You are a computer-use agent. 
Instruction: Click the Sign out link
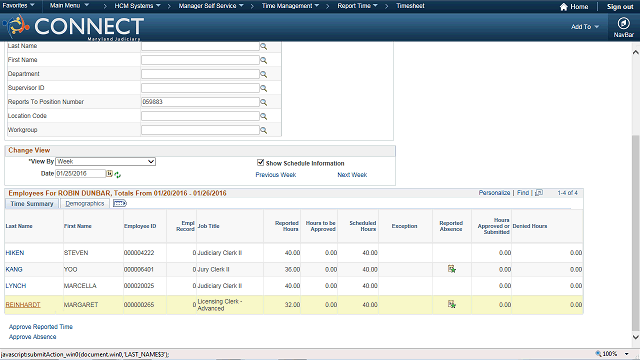(620, 7)
